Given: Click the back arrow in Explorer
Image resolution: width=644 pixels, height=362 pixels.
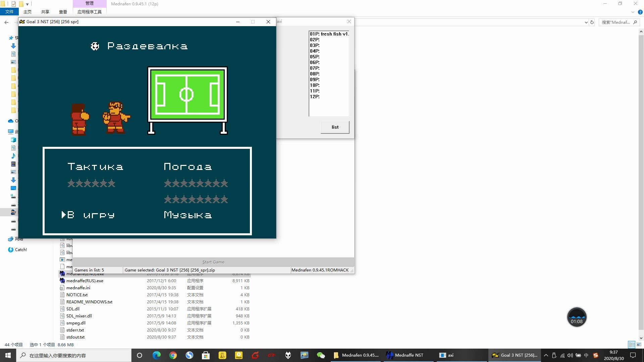Looking at the screenshot, I should (6, 22).
